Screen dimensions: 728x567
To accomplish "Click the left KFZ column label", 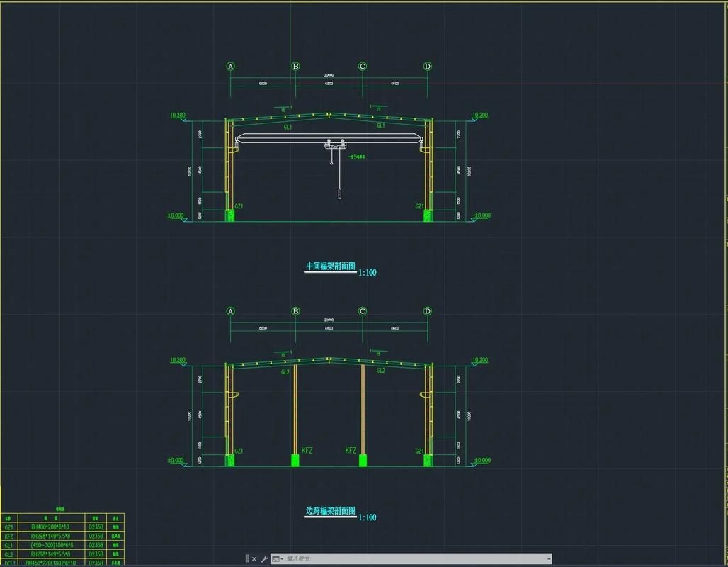I will [307, 450].
